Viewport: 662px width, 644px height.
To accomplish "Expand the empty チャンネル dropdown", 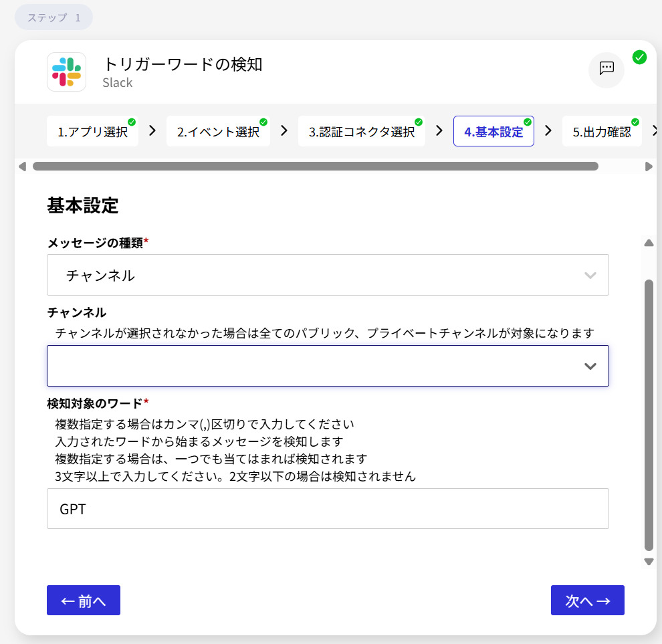I will coord(328,366).
